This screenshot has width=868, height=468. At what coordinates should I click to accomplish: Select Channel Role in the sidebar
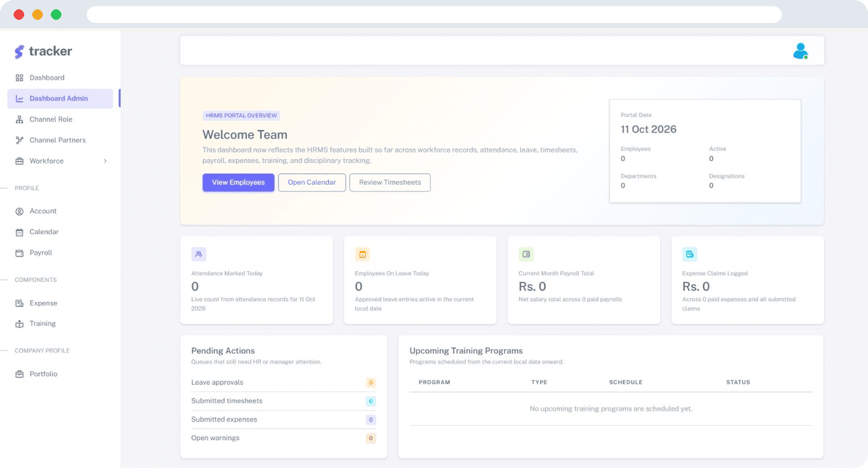60,120
